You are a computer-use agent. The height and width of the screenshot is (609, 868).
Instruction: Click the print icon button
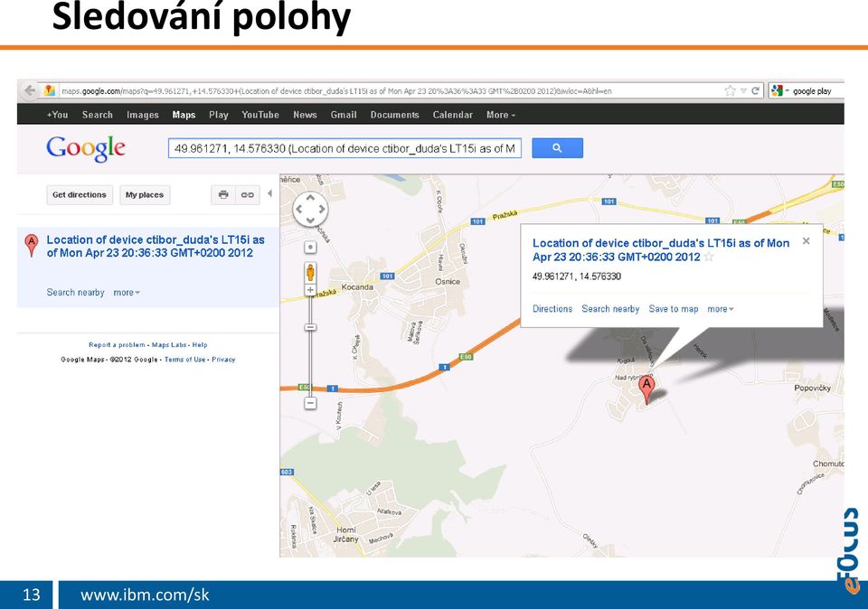click(x=223, y=194)
